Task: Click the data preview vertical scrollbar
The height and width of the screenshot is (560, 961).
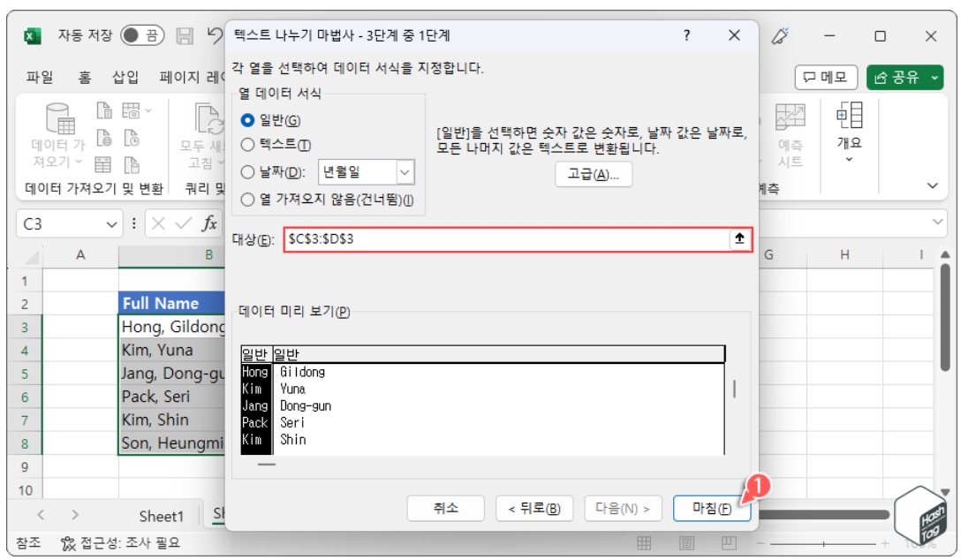Action: click(734, 389)
